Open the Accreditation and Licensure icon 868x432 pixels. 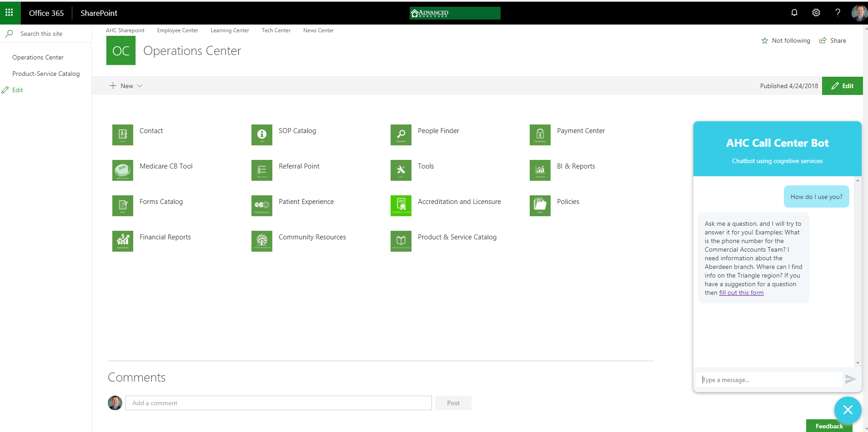coord(401,205)
